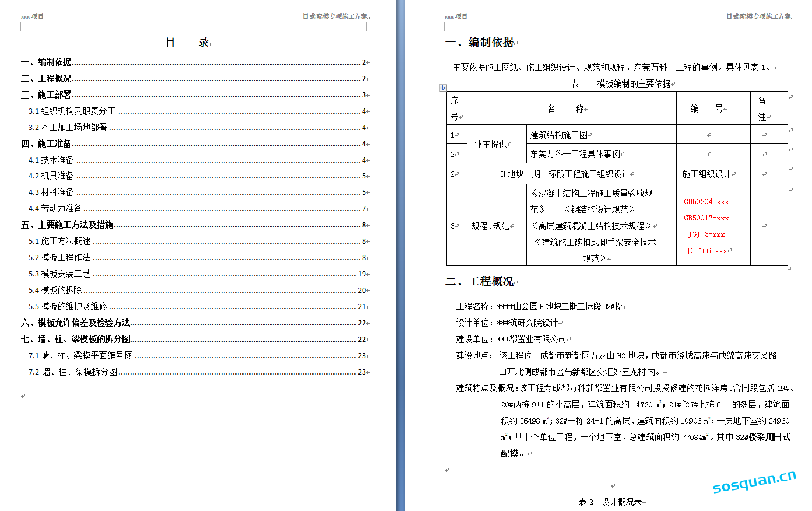Click the '3.2 木工加工场地部署' contents line

click(68, 127)
